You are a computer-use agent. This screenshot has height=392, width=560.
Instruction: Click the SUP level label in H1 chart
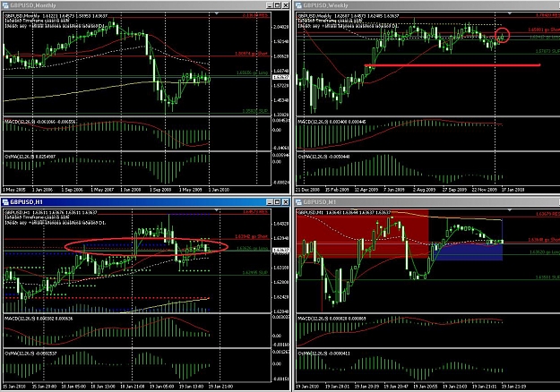[x=255, y=272]
